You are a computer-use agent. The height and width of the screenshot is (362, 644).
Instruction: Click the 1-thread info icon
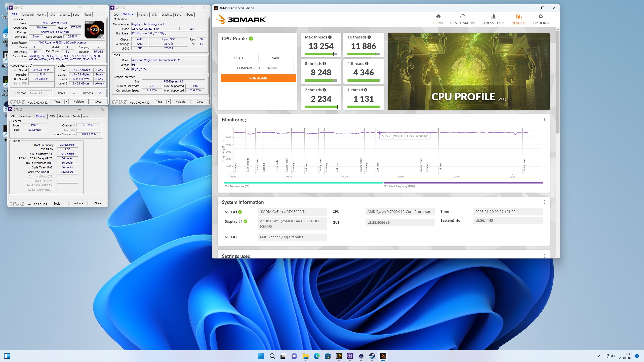366,90
